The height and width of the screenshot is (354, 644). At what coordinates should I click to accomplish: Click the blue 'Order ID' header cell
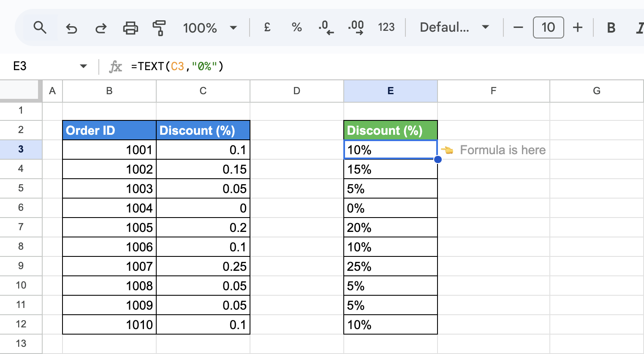point(109,130)
